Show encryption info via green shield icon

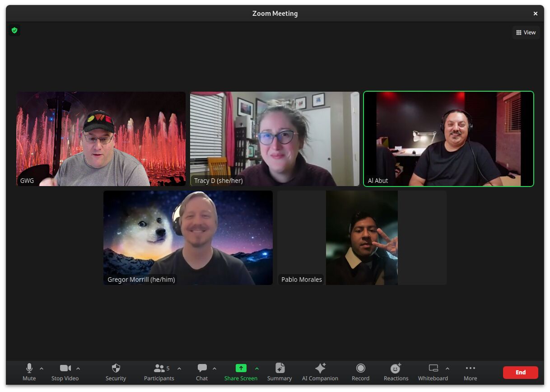pos(14,30)
